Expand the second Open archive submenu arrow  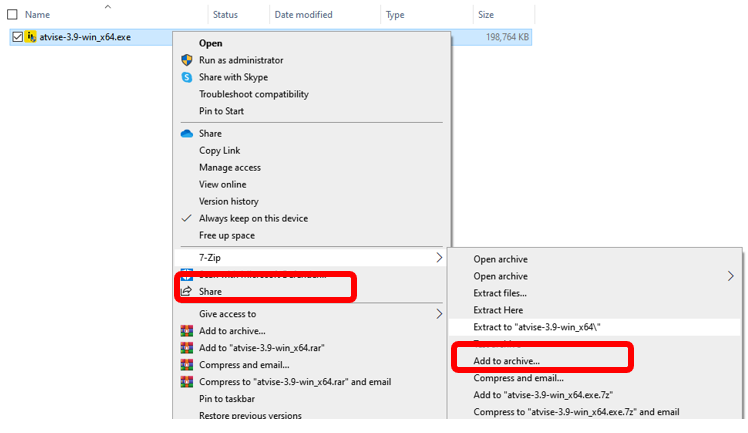click(730, 276)
